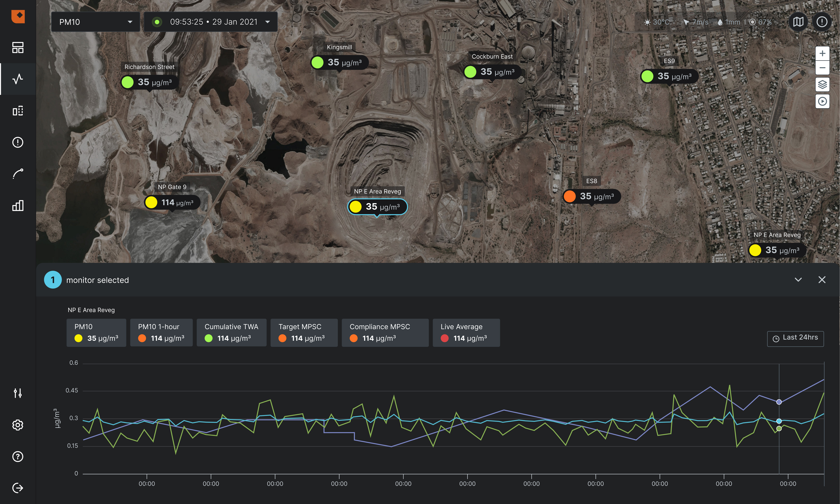This screenshot has height=504, width=840.
Task: Toggle the Live Average tile for NP E Area Reveg
Action: pos(466,332)
